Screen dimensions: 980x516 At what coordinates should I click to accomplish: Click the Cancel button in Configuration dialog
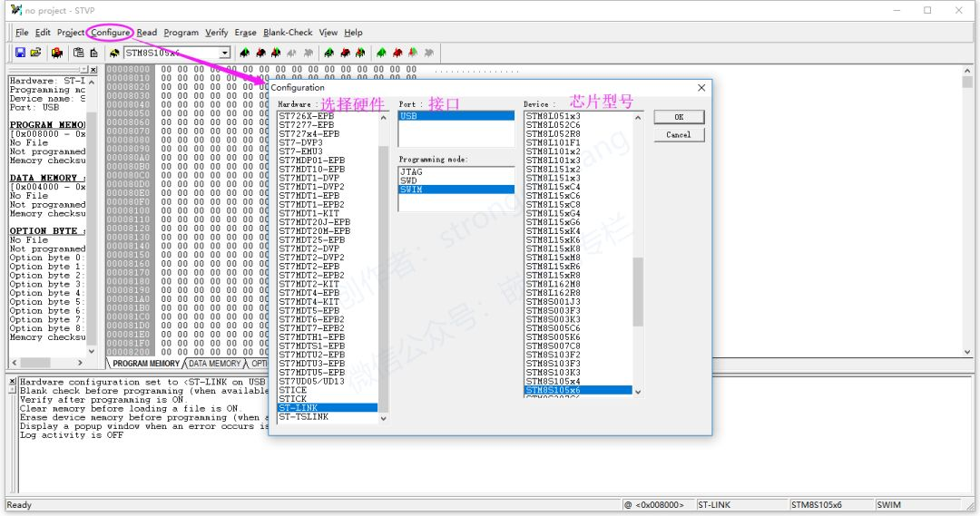tap(679, 134)
